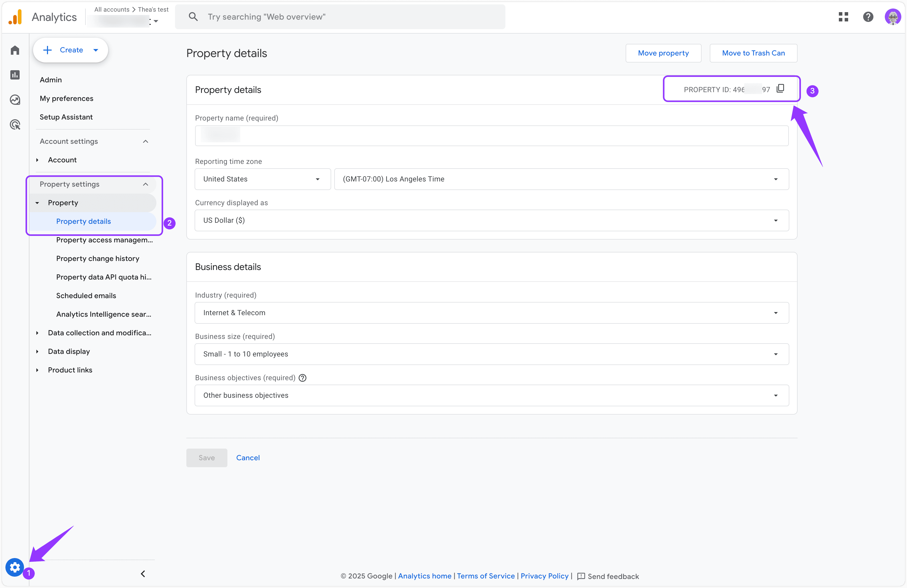The image size is (907, 588).
Task: Copy the Property ID
Action: [780, 89]
